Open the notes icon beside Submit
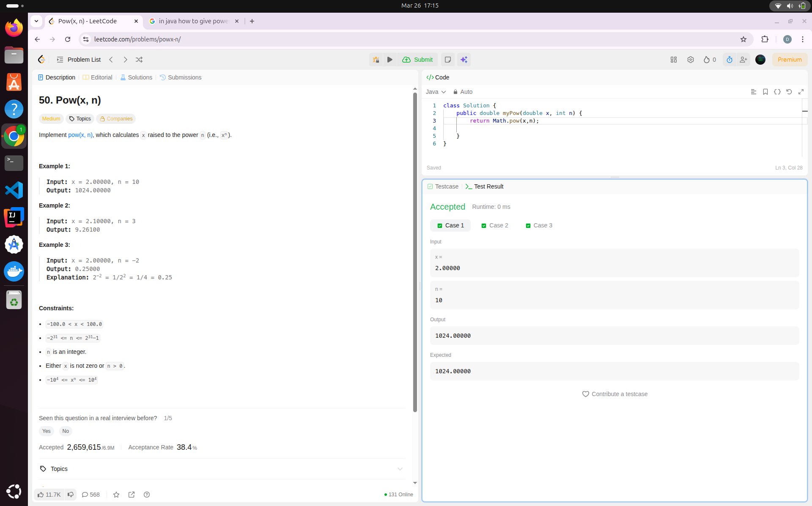Screen dimensions: 812x506 coord(447,60)
